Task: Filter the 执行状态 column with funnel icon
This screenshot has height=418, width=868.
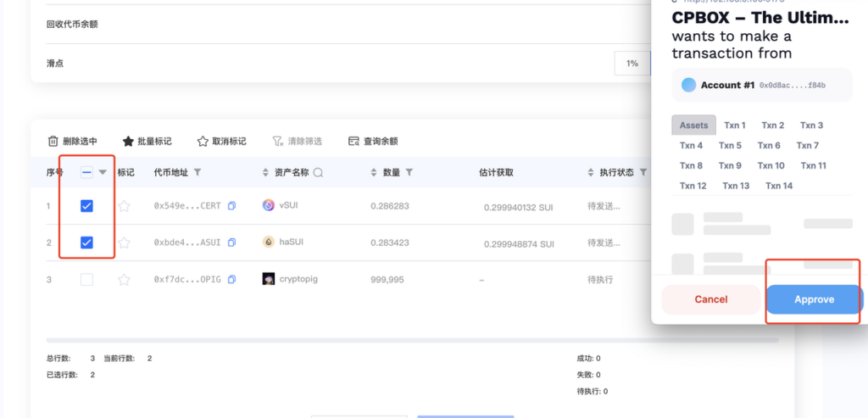Action: click(643, 173)
